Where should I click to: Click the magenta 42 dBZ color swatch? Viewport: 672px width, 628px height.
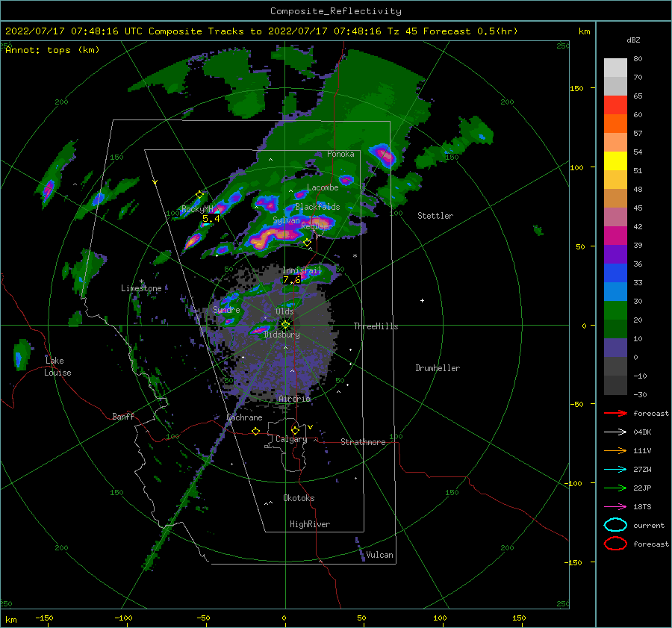(615, 236)
